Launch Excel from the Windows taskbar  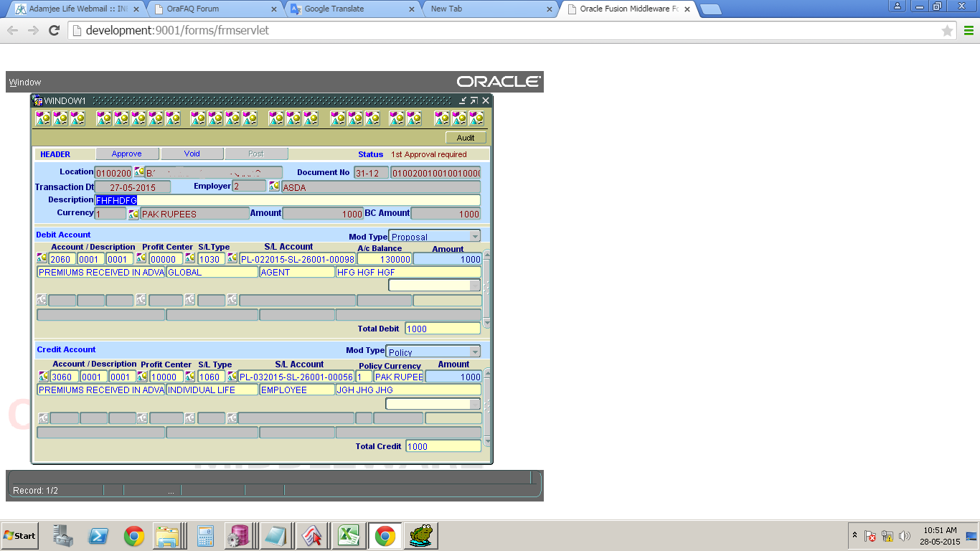pyautogui.click(x=349, y=536)
